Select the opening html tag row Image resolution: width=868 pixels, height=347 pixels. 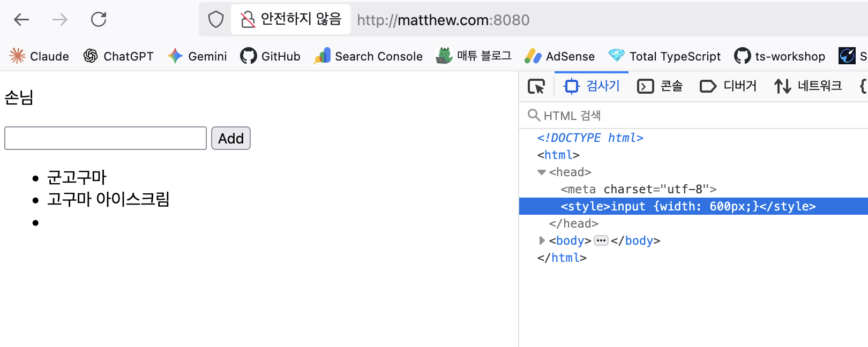pyautogui.click(x=693, y=155)
